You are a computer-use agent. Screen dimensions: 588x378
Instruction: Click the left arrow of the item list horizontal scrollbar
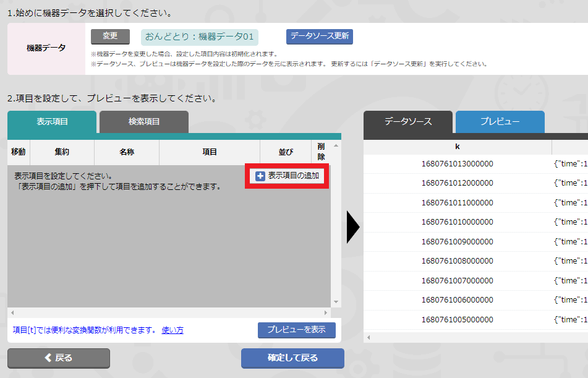click(12, 313)
